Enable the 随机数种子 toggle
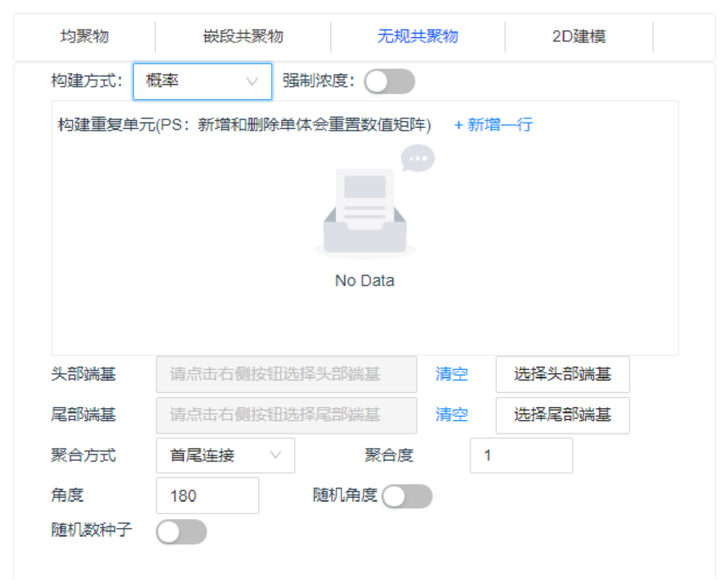 point(181,533)
